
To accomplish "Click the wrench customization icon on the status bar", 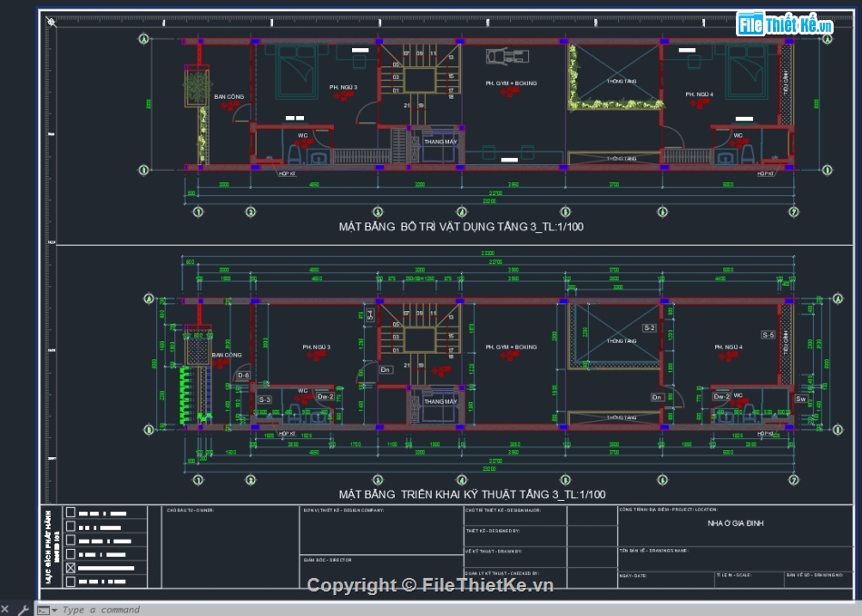I will coord(24,608).
